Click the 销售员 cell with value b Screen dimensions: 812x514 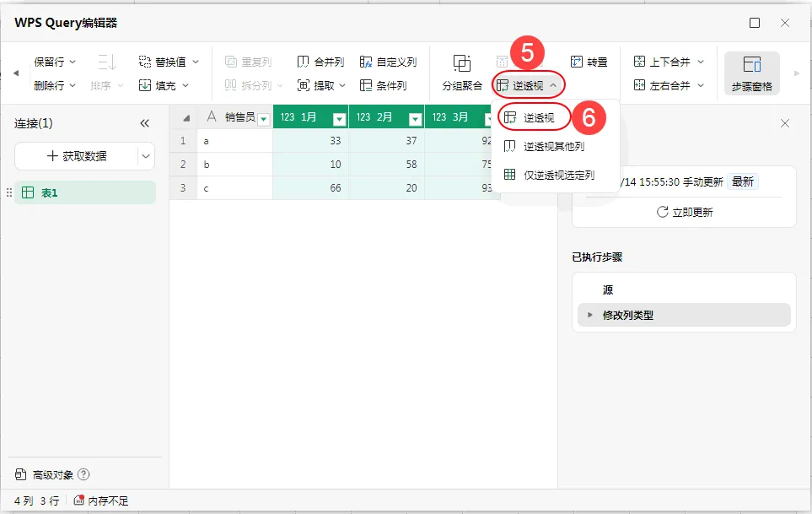pos(234,165)
